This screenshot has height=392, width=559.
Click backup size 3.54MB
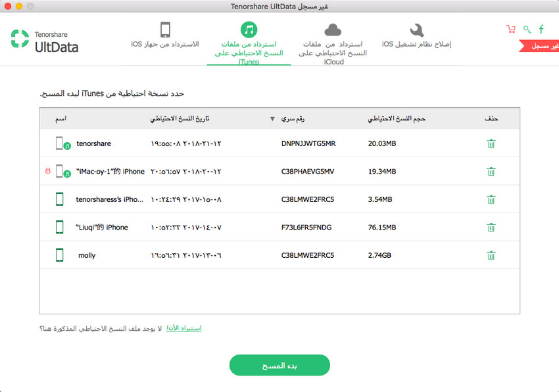(x=380, y=199)
